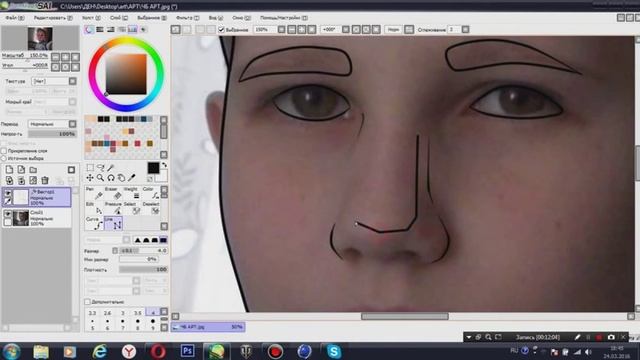Create a new vector layer

[x=21, y=169]
